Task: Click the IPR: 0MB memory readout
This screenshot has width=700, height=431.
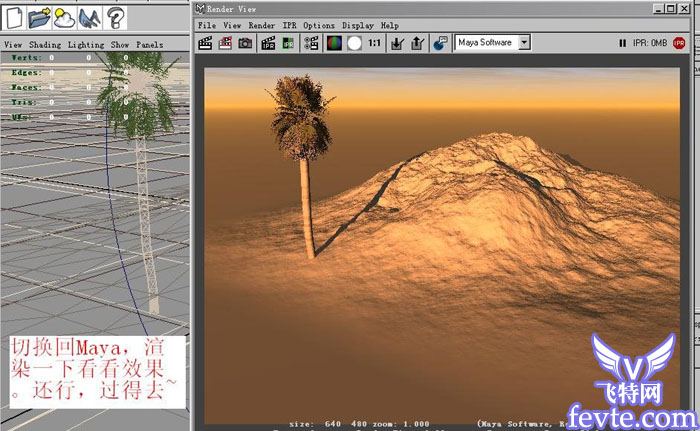Action: [x=650, y=43]
